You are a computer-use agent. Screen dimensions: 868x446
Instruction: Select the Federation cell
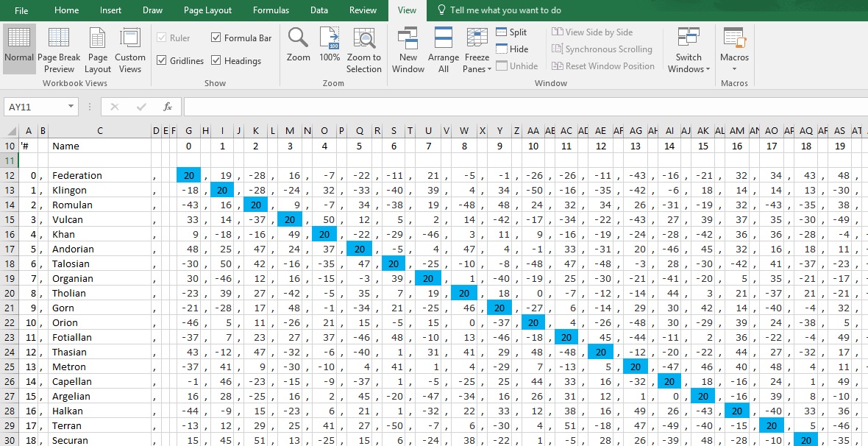pos(99,176)
